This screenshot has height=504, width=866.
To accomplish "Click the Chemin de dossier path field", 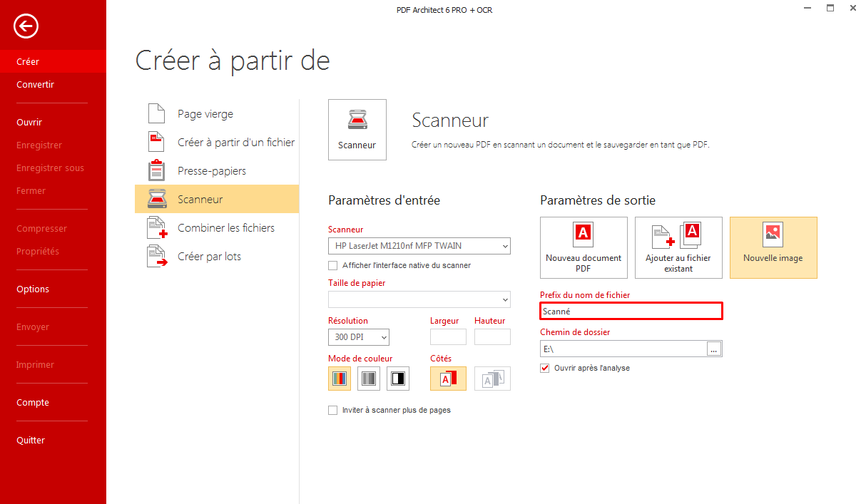I will click(623, 349).
